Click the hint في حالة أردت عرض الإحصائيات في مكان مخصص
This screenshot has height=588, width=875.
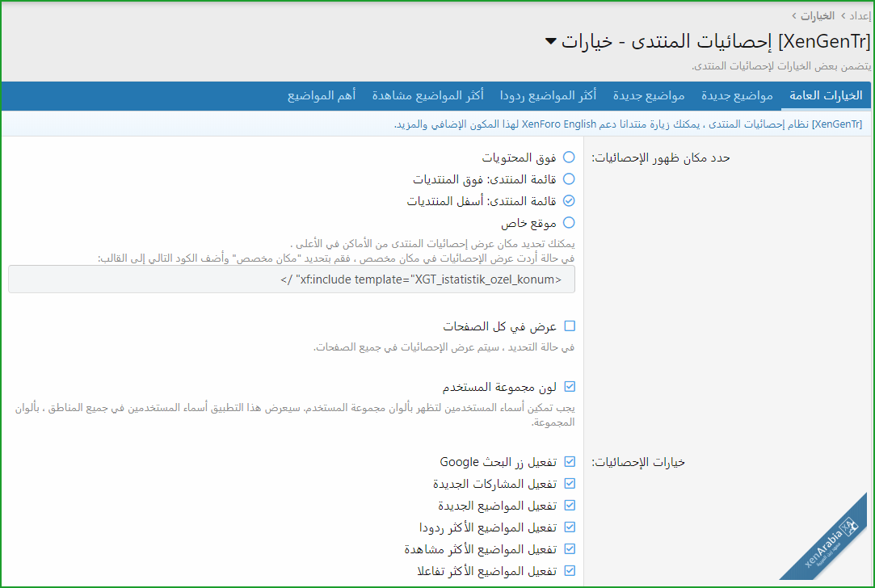pyautogui.click(x=336, y=258)
